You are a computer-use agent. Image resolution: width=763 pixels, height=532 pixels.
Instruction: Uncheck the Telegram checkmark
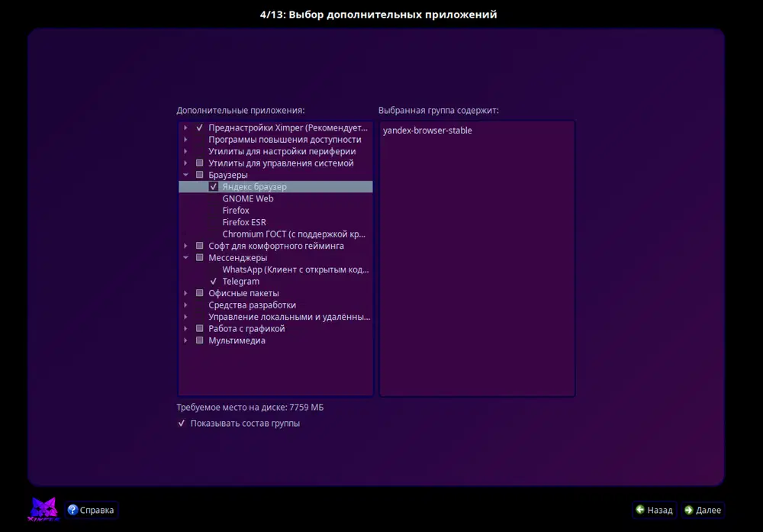pos(213,282)
